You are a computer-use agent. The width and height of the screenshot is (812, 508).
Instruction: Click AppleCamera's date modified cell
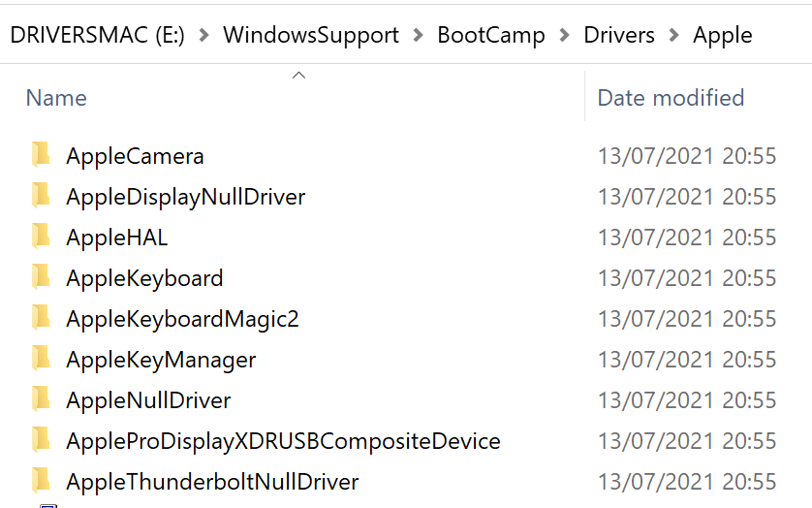(x=686, y=156)
